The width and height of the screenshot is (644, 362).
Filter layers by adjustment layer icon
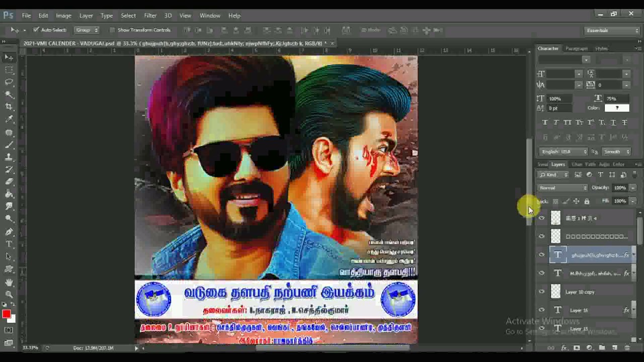(x=589, y=175)
